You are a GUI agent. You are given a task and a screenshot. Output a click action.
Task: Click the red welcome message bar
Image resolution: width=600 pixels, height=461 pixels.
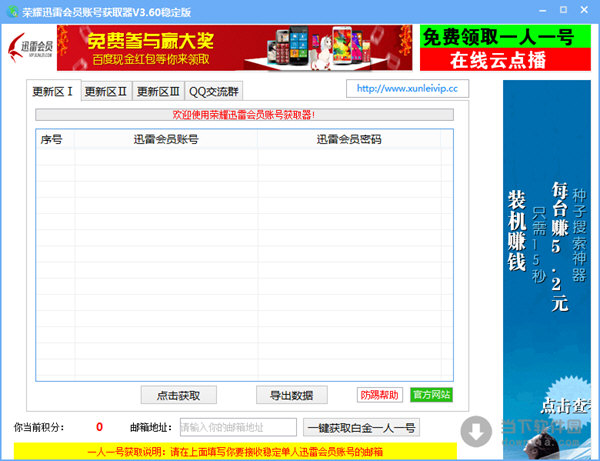(244, 115)
